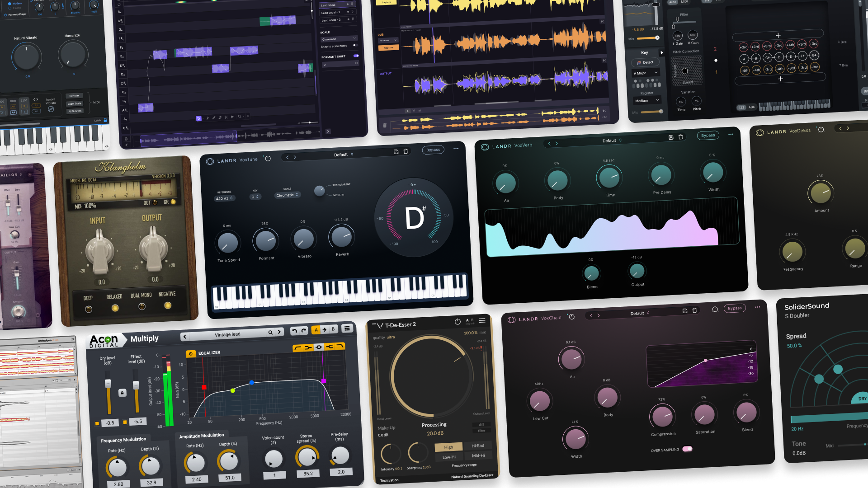Screen dimensions: 868x488
Task: Select the scissors tool in the pitch editor toolbar
Action: tap(226, 118)
